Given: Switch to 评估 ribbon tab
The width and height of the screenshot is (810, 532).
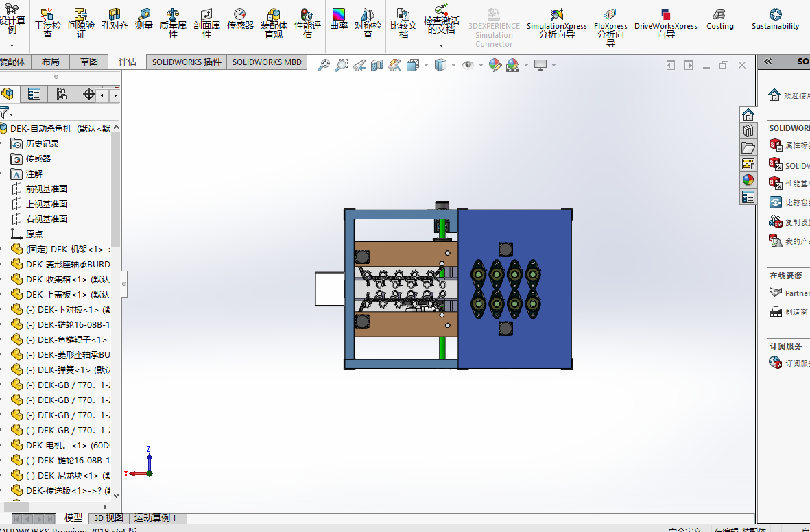Looking at the screenshot, I should [127, 62].
